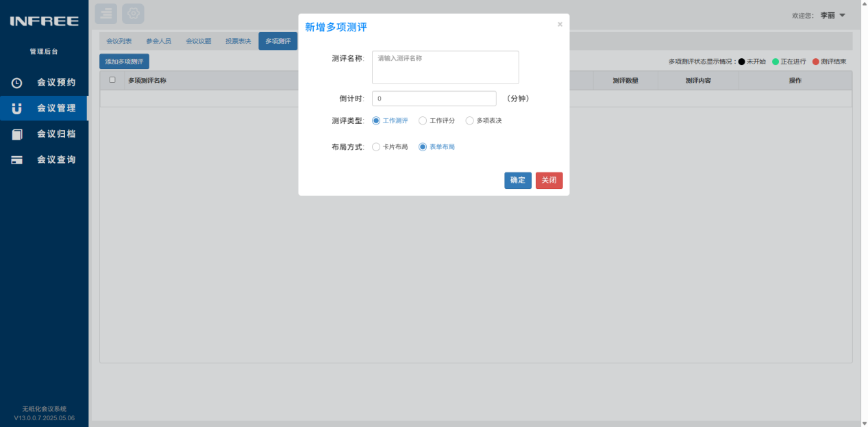Viewport: 868px width, 427px height.
Task: Go to the 投票表决 tab
Action: 238,41
